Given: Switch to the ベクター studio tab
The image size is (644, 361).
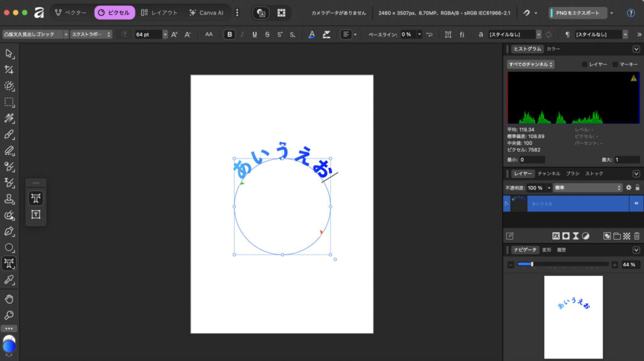Looking at the screenshot, I should 70,13.
